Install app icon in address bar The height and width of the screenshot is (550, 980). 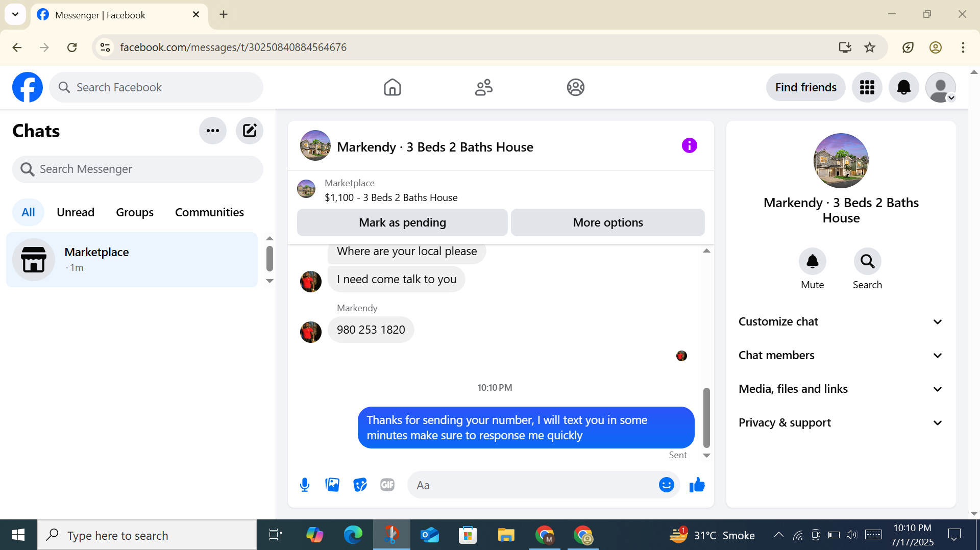tap(845, 47)
